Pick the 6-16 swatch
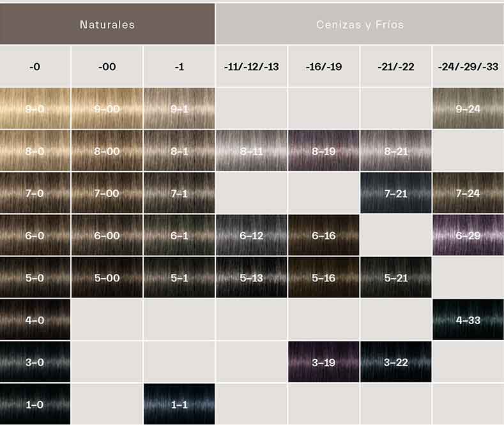Viewport: 504px width, 425px height. 324,235
